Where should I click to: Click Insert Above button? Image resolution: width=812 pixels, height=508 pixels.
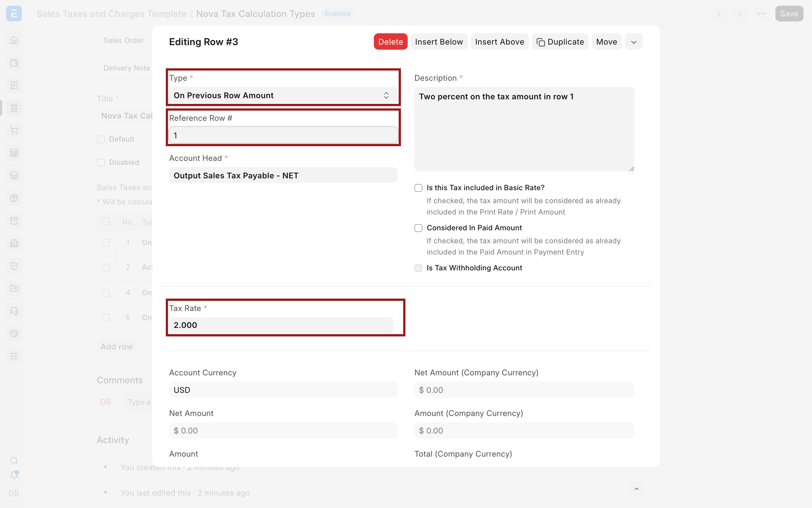(500, 42)
